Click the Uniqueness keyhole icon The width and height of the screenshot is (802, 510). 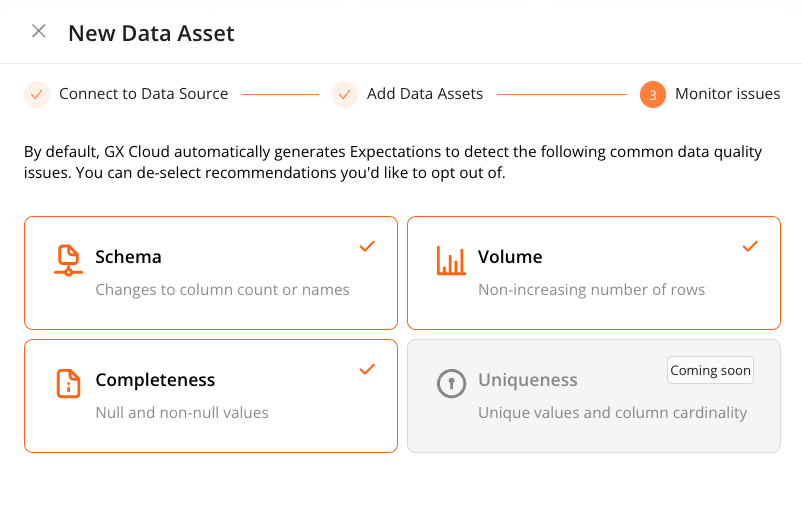451,383
